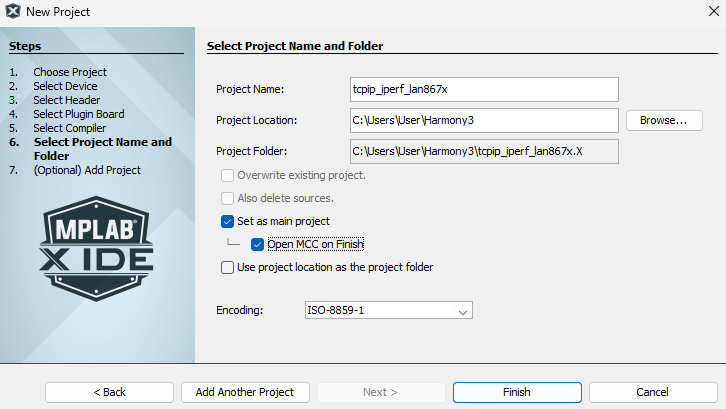The width and height of the screenshot is (726, 409).
Task: Open the Encoding dropdown
Action: (388, 311)
